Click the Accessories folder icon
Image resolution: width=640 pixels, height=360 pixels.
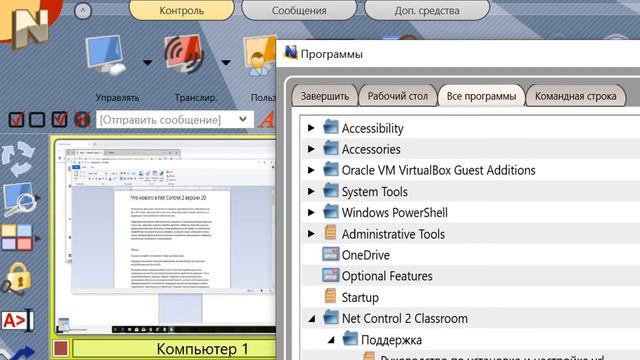[331, 149]
